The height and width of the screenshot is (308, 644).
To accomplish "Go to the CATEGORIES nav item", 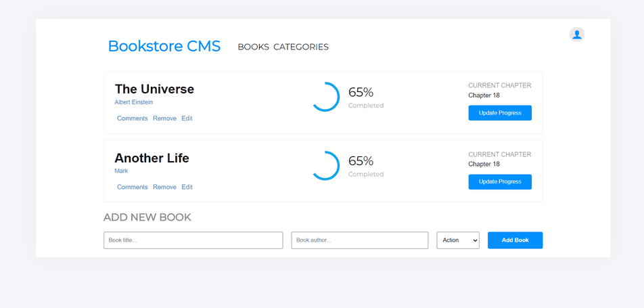I will 301,47.
